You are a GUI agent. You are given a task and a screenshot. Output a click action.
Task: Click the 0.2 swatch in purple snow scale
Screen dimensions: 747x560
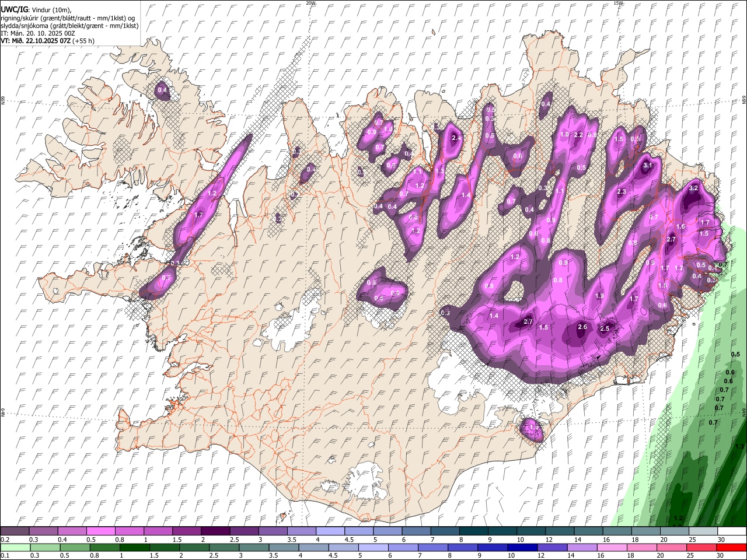click(15, 531)
